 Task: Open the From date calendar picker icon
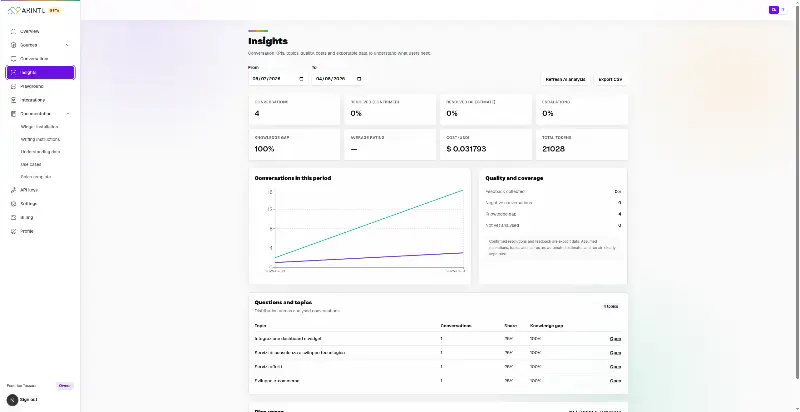coord(301,79)
